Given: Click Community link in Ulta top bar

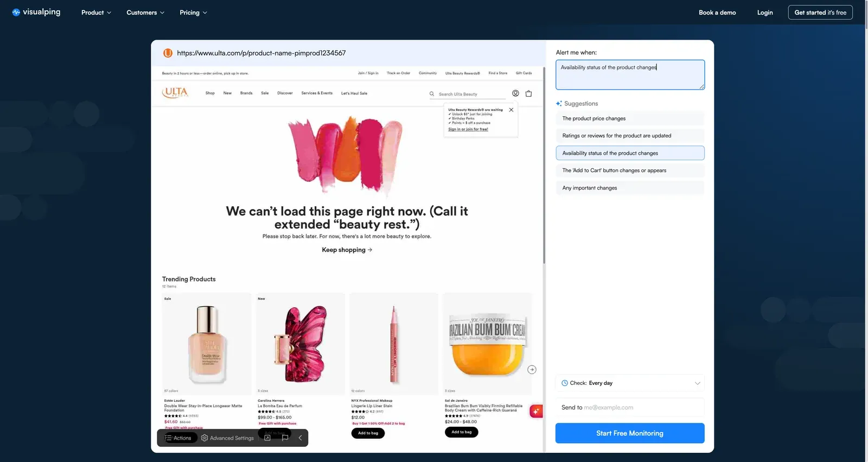Looking at the screenshot, I should click(x=427, y=73).
